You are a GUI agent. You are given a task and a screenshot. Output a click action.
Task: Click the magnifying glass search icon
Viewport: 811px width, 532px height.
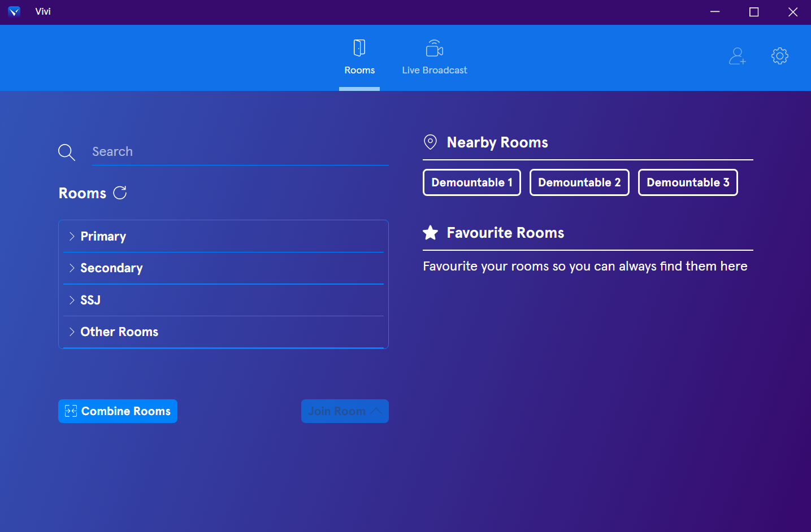[67, 152]
